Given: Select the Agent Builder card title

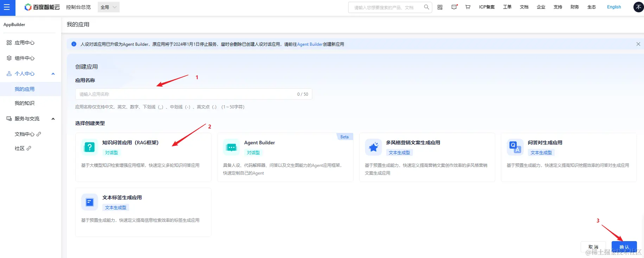Looking at the screenshot, I should [260, 143].
